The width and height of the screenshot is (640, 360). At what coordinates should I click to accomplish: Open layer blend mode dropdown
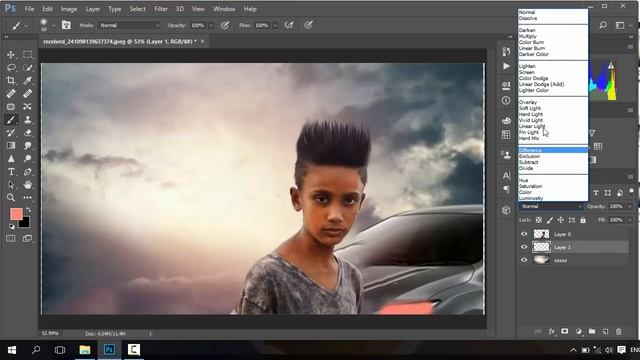[551, 207]
